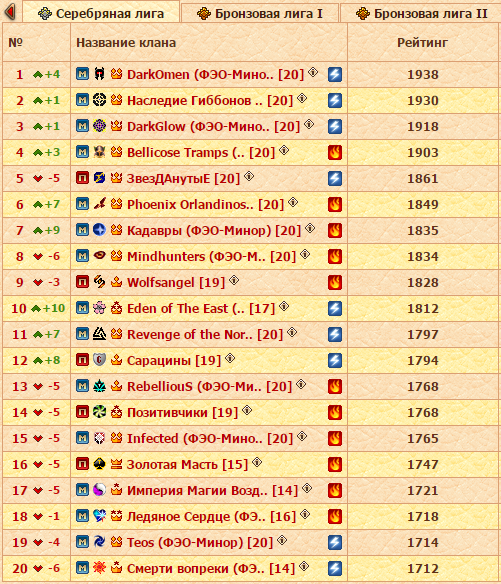Click the blue М badge beside Teos
Image resolution: width=501 pixels, height=584 pixels.
(82, 542)
